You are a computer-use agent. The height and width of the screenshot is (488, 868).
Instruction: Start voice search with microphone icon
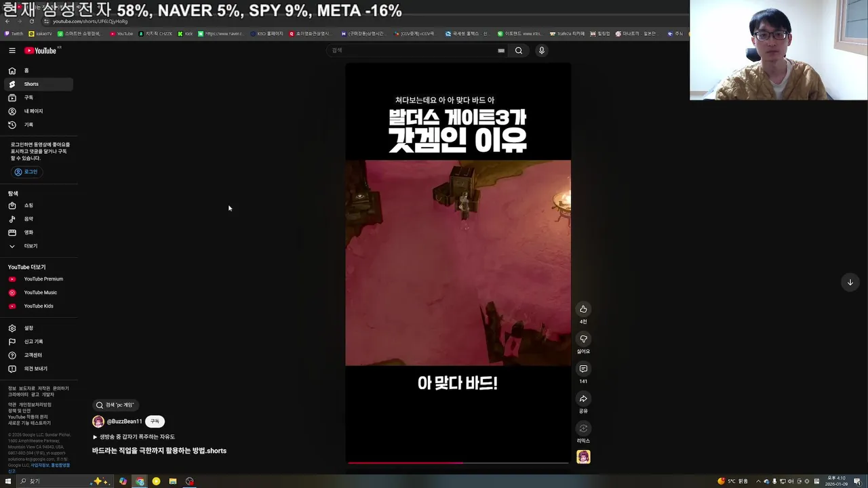541,50
